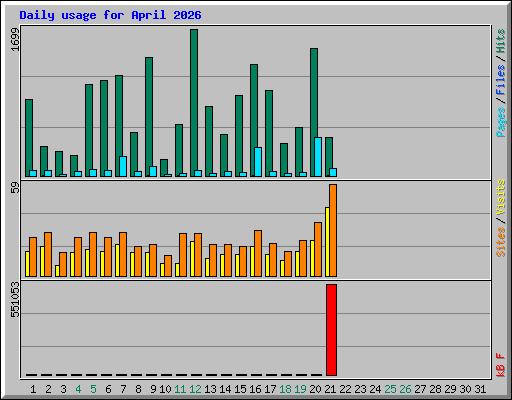Click the orange sites bar for day 3
512x400 pixels.
point(63,264)
